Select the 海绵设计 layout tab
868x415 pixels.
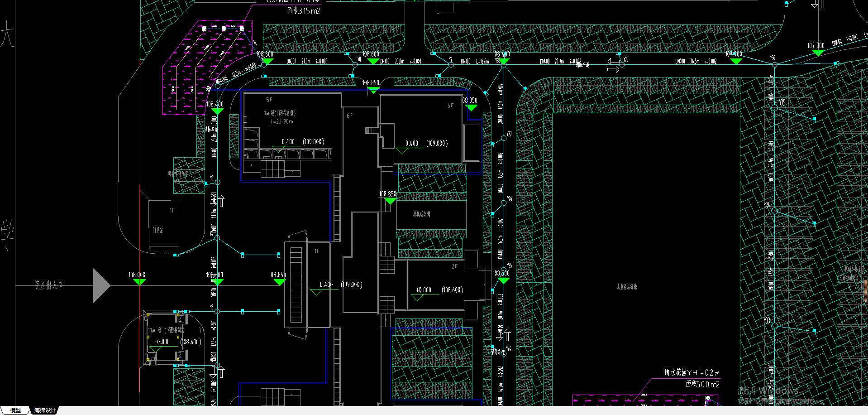(x=45, y=410)
